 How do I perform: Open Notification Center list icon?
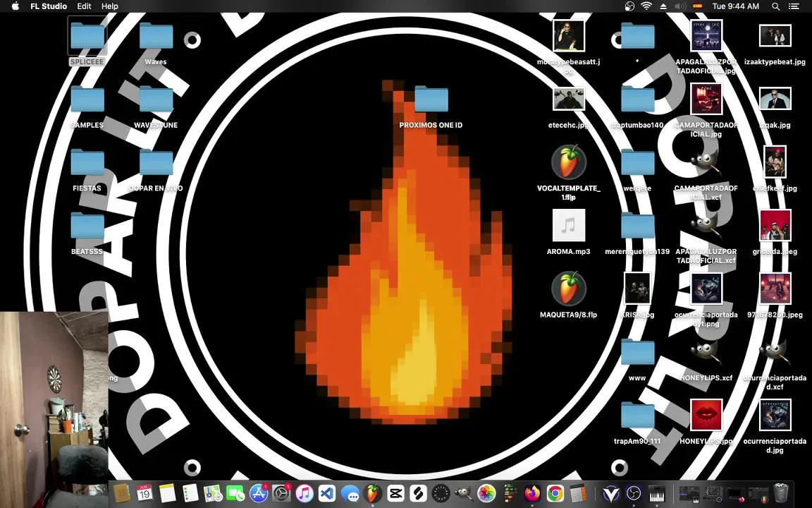(x=794, y=6)
